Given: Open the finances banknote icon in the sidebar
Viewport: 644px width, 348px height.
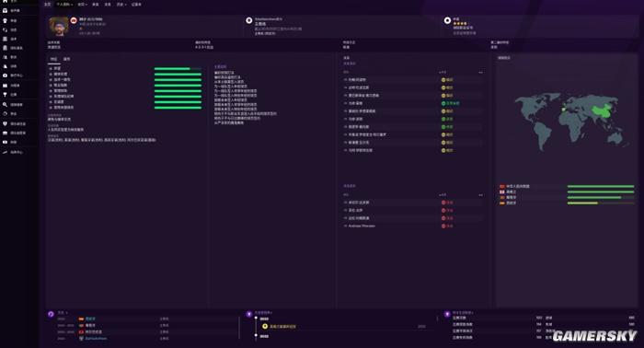Looking at the screenshot, I should 5,142.
